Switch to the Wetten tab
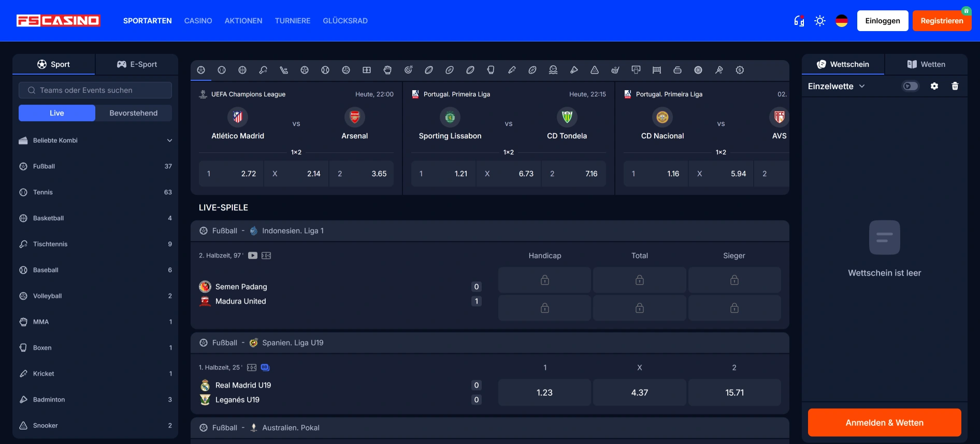Viewport: 980px width, 444px height. pos(926,64)
